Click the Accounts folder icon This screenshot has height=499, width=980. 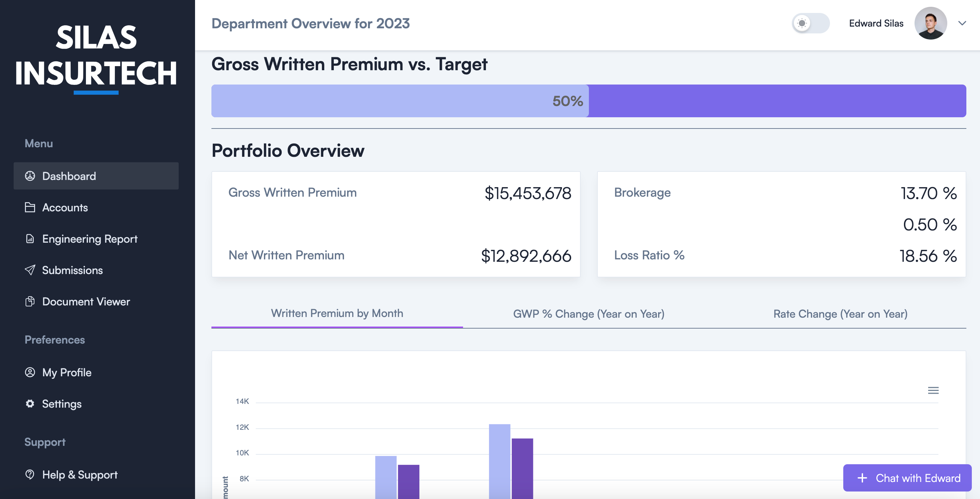coord(30,207)
